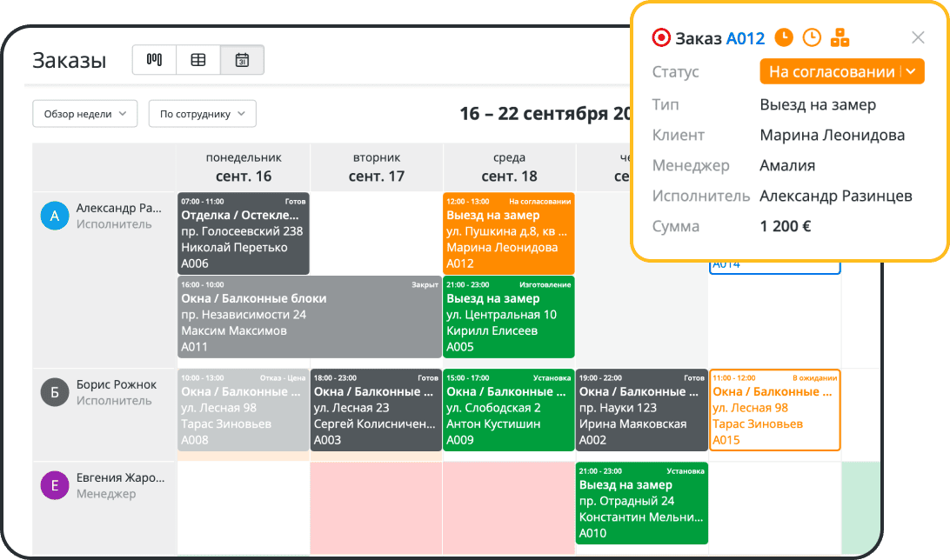Open the A012 order link
The image size is (950, 560).
pyautogui.click(x=746, y=37)
